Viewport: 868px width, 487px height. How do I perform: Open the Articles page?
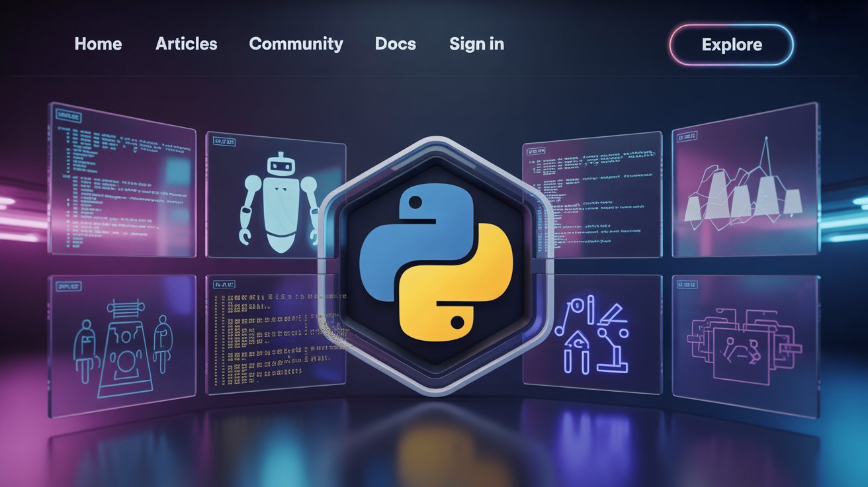[186, 44]
